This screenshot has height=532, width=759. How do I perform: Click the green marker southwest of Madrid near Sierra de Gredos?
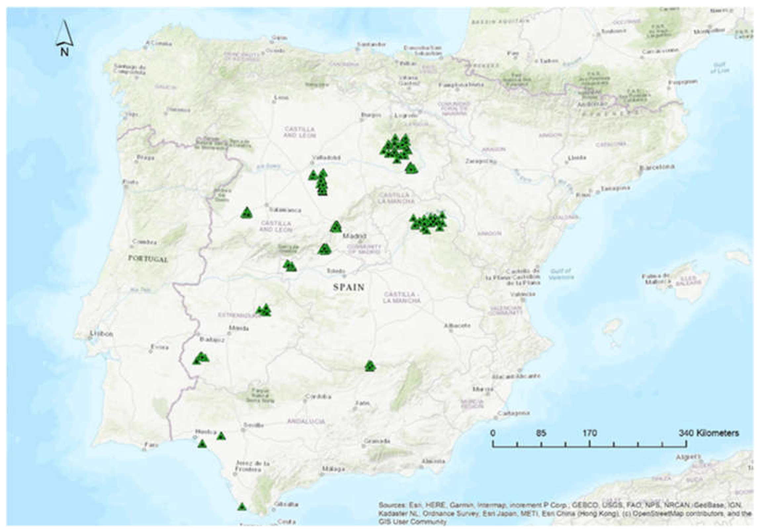pos(324,249)
